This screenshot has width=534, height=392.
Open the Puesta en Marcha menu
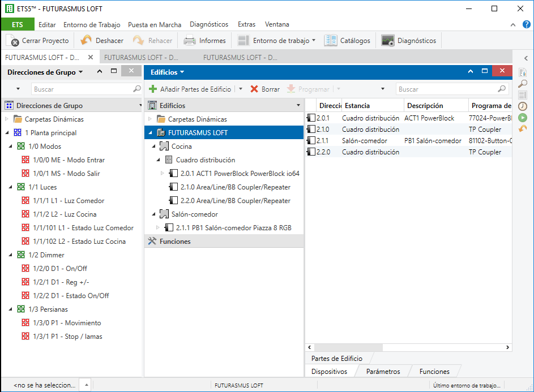tap(155, 24)
